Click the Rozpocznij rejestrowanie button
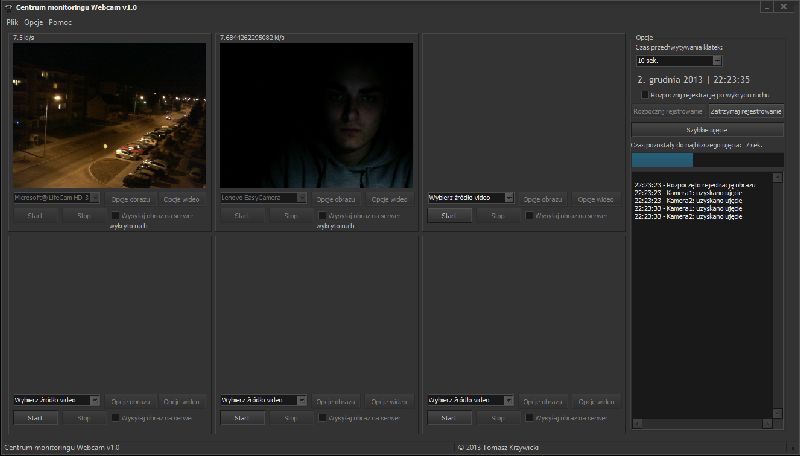800x456 pixels. (x=668, y=111)
